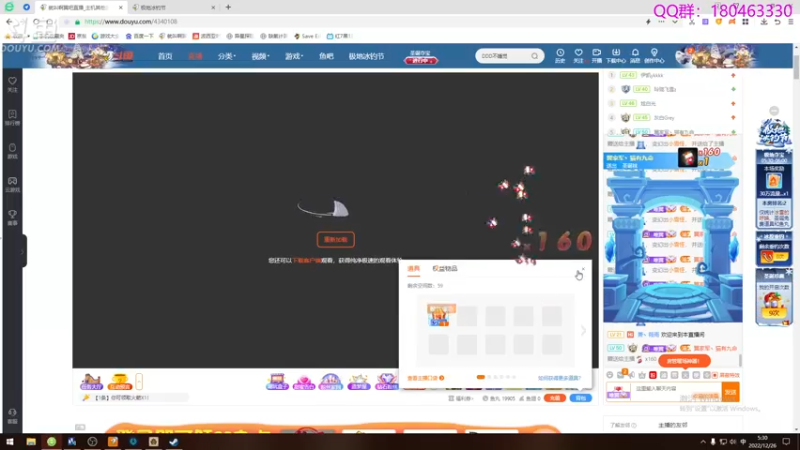The height and width of the screenshot is (450, 800).
Task: Open the 任务大厅 task hall icon
Action: coord(92,382)
